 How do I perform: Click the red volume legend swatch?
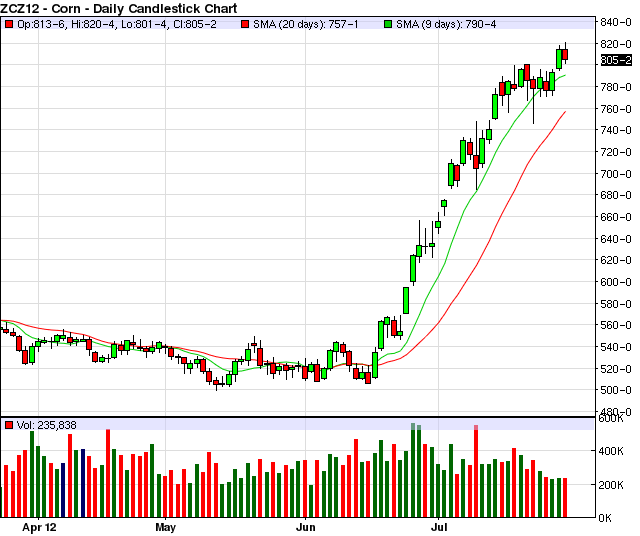pyautogui.click(x=9, y=425)
